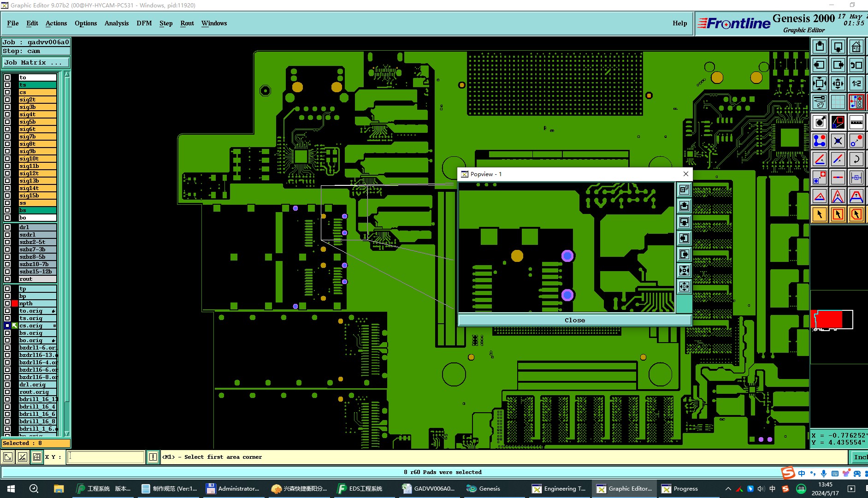The height and width of the screenshot is (498, 868).
Task: Click the pan up icon in main toolbar
Action: 820,47
